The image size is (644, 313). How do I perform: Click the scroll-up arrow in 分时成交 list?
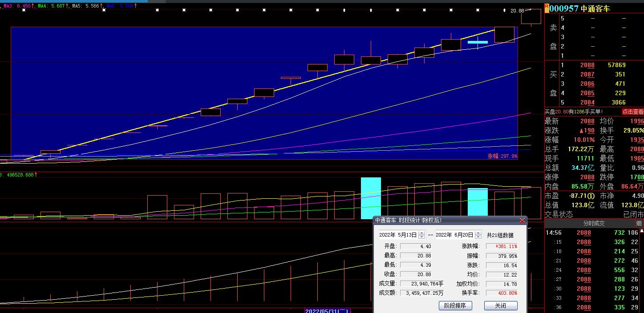tap(641, 231)
